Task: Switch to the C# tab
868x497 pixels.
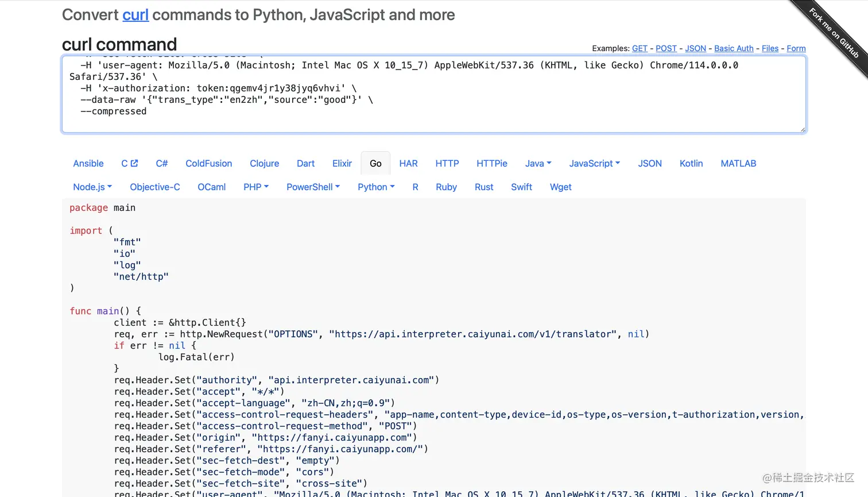Action: click(162, 163)
